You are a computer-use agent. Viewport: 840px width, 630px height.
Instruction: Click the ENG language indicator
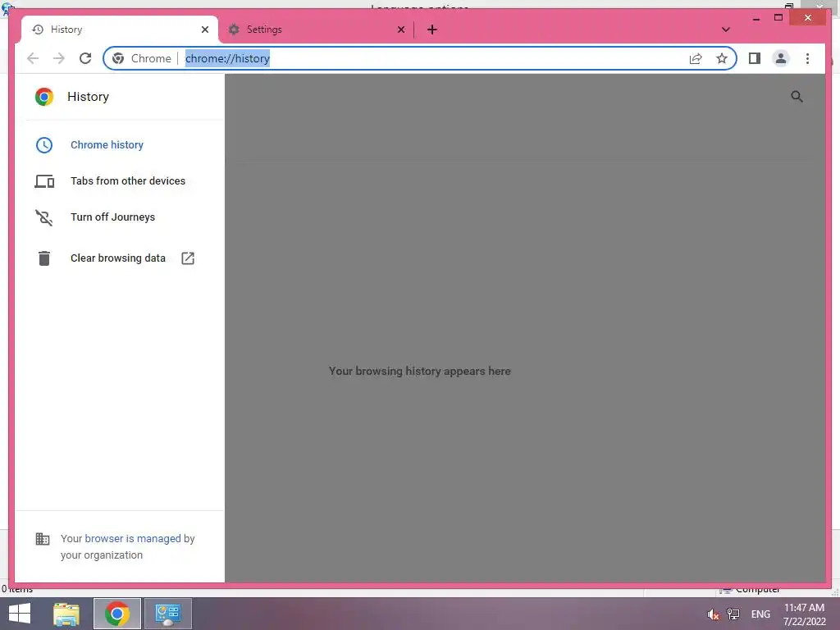pyautogui.click(x=760, y=614)
